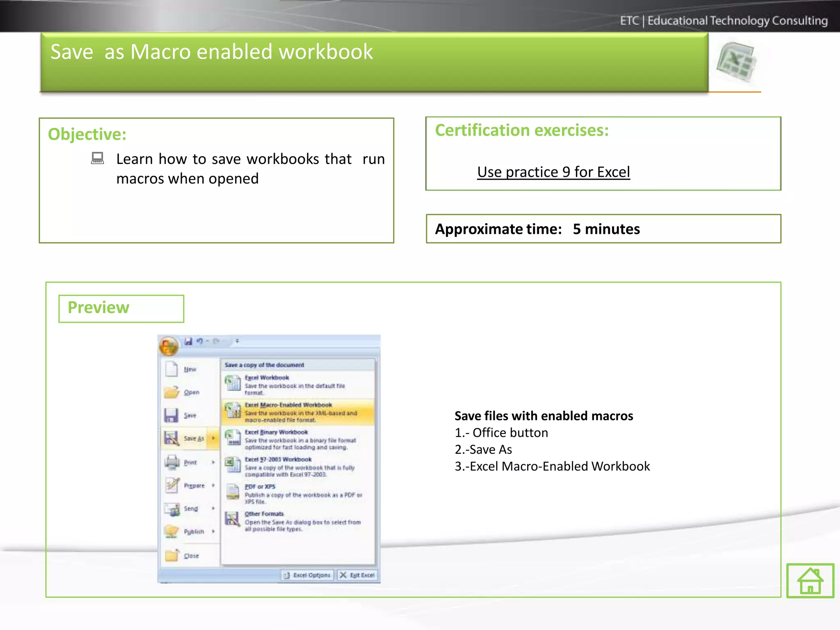Click the Excel 97-2003 Workbook icon

coord(233,465)
